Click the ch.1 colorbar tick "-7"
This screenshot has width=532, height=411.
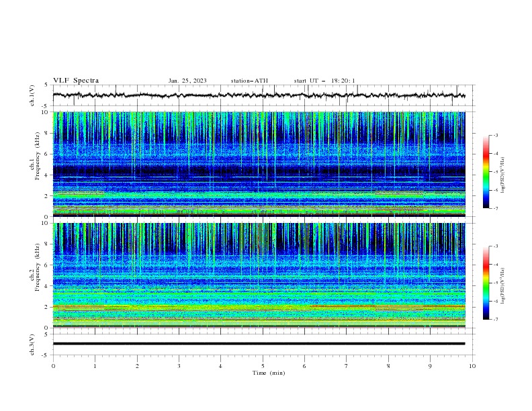(x=496, y=208)
